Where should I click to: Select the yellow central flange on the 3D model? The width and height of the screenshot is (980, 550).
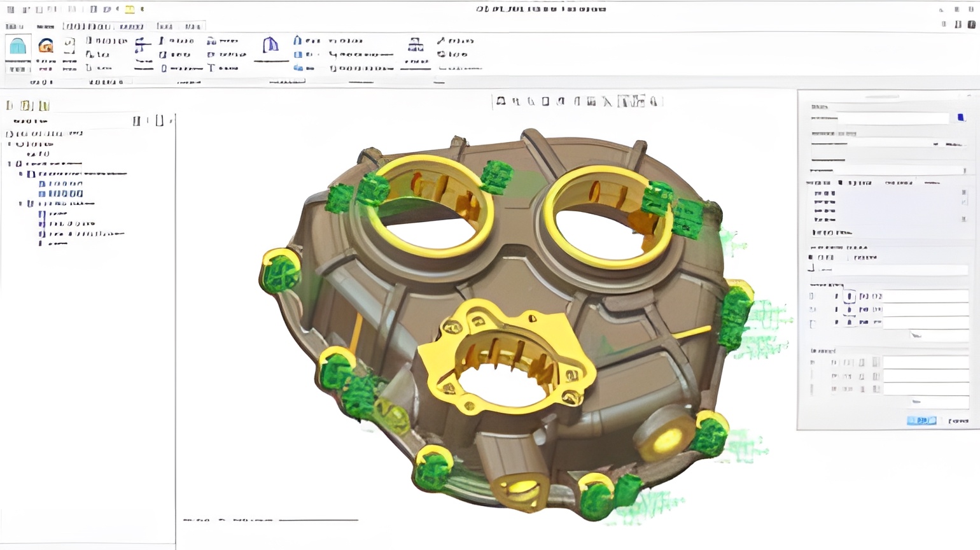pos(508,358)
